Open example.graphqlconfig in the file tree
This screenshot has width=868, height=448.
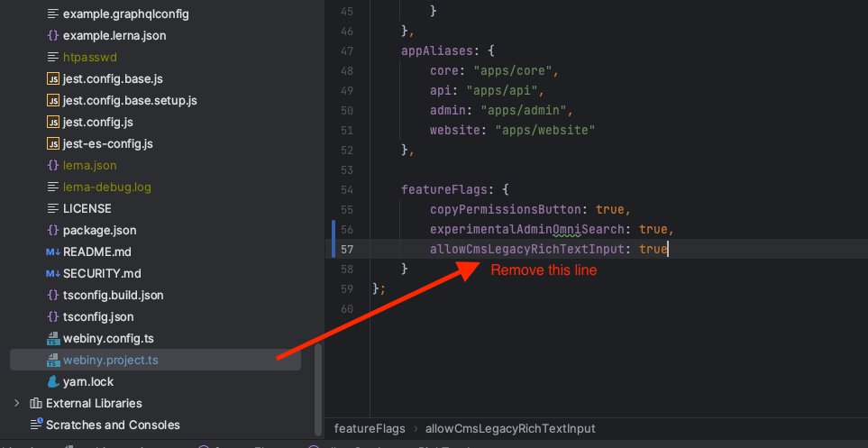coord(125,14)
